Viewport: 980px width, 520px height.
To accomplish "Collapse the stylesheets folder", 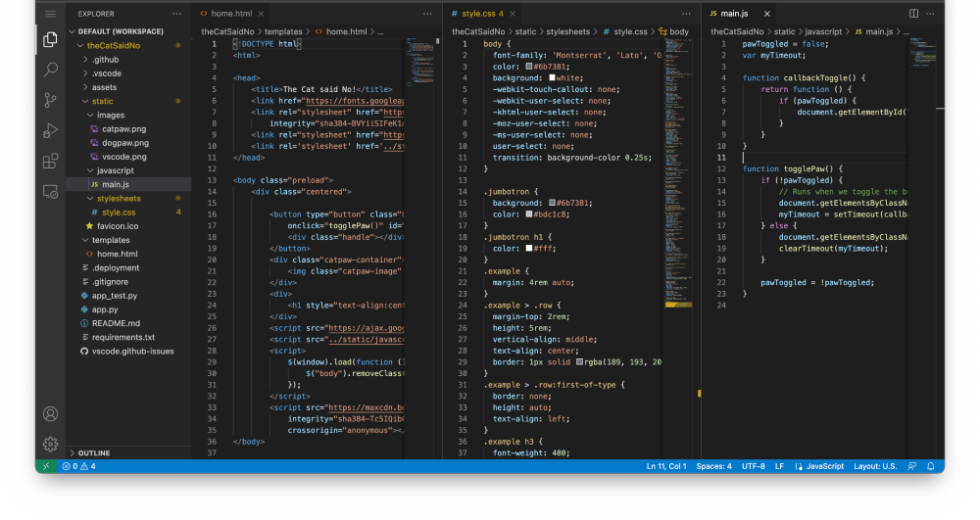I will pyautogui.click(x=118, y=198).
